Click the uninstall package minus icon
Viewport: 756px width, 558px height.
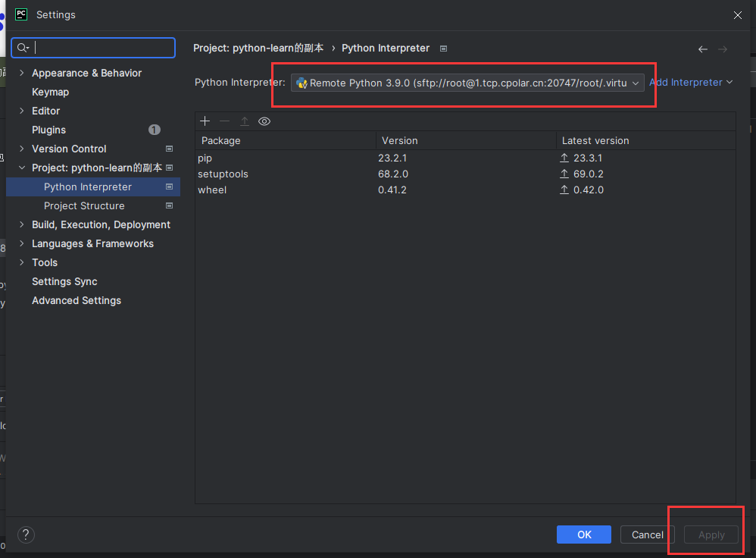[224, 121]
